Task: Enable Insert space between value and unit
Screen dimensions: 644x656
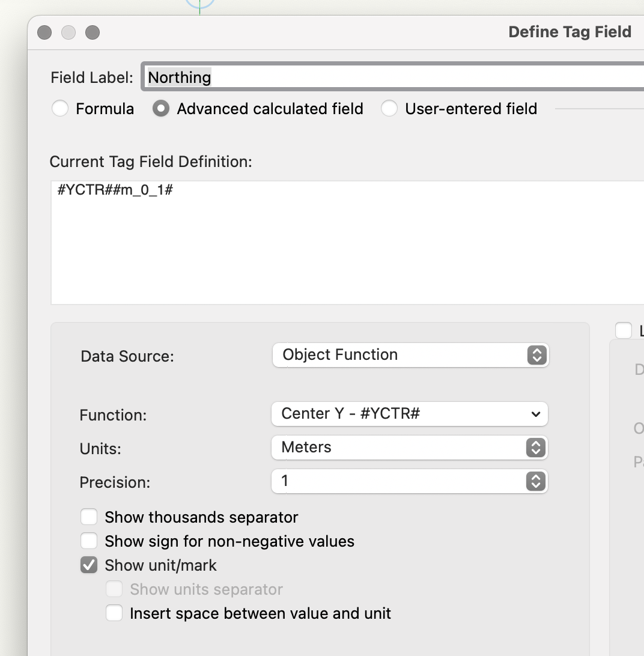Action: pyautogui.click(x=114, y=613)
